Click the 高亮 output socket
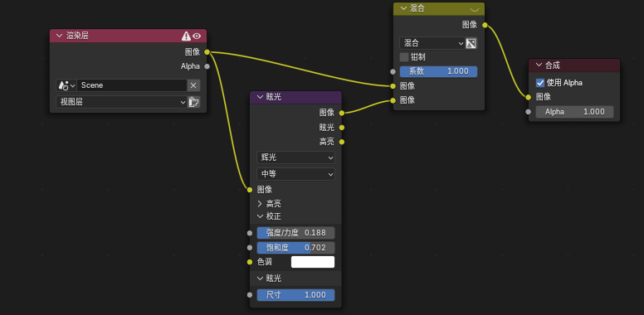The height and width of the screenshot is (315, 644). coord(342,142)
